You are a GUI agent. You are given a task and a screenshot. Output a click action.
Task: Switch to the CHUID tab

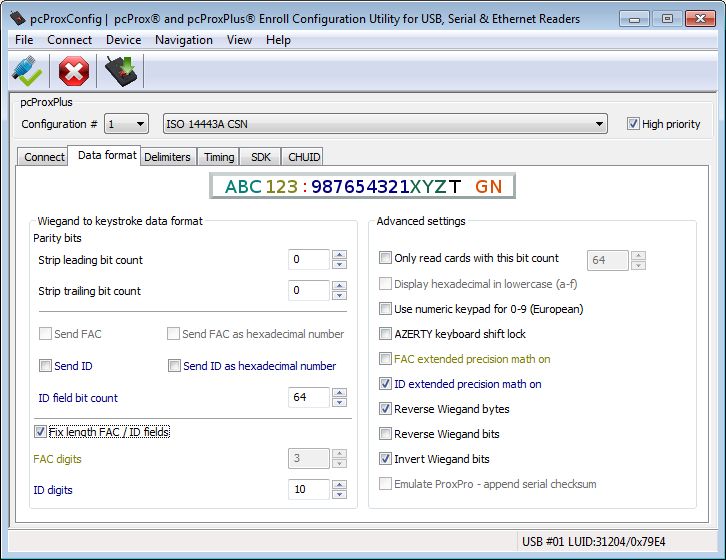[304, 157]
